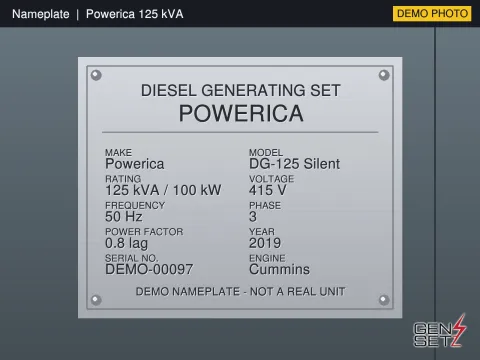Click the MODEL label
Screen dimensions: 480x360
[x=266, y=153]
